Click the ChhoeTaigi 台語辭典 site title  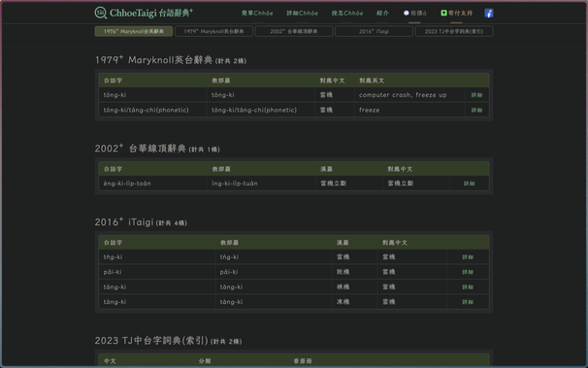tap(151, 14)
